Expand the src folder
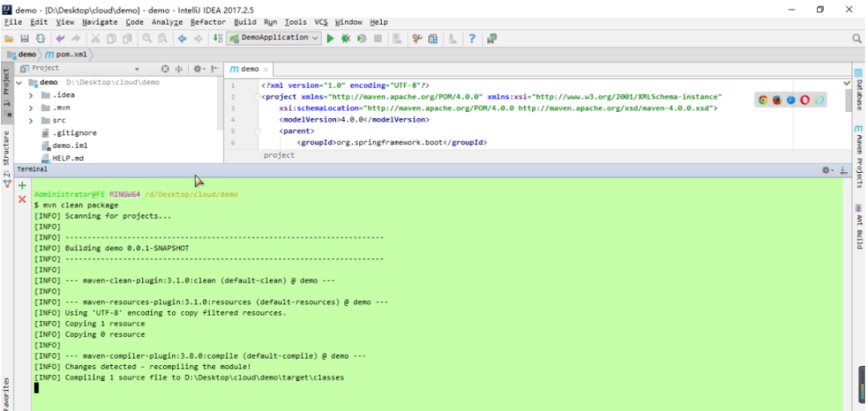The image size is (868, 411). point(32,121)
